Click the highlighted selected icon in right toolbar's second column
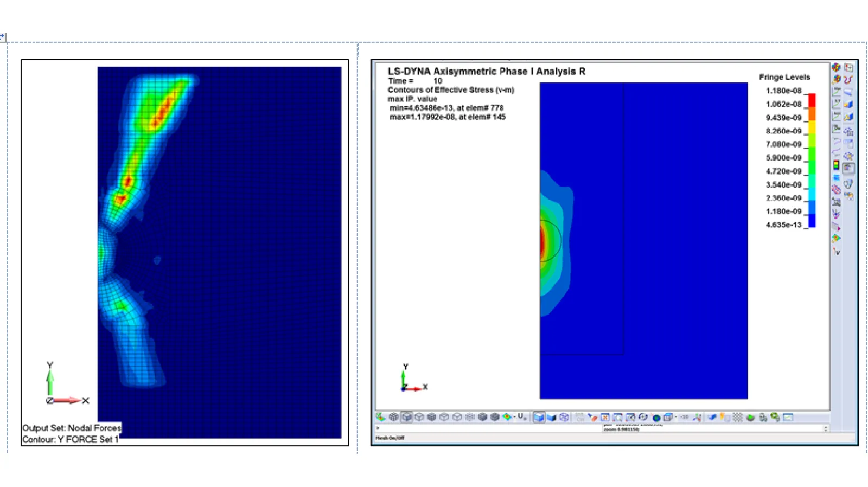The image size is (868, 487). coord(848,168)
